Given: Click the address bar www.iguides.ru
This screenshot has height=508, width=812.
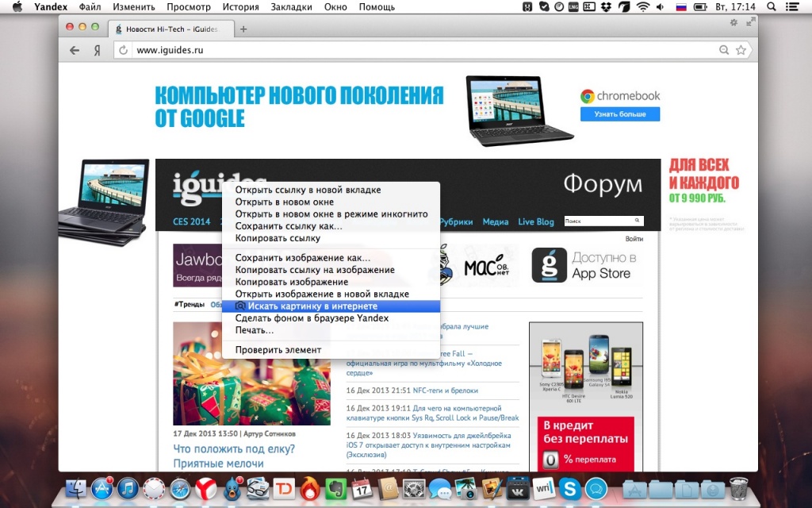Looking at the screenshot, I should (x=425, y=50).
